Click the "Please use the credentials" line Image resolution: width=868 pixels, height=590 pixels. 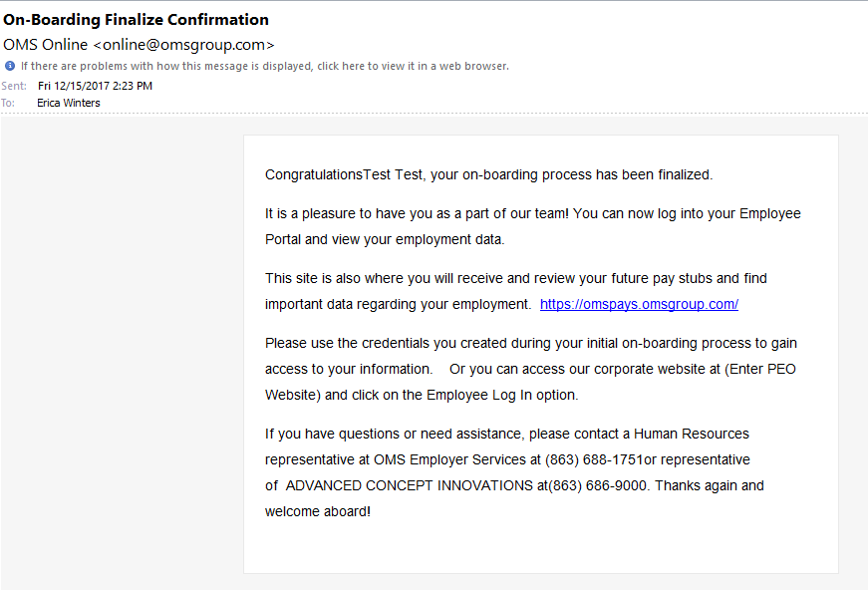click(x=531, y=343)
